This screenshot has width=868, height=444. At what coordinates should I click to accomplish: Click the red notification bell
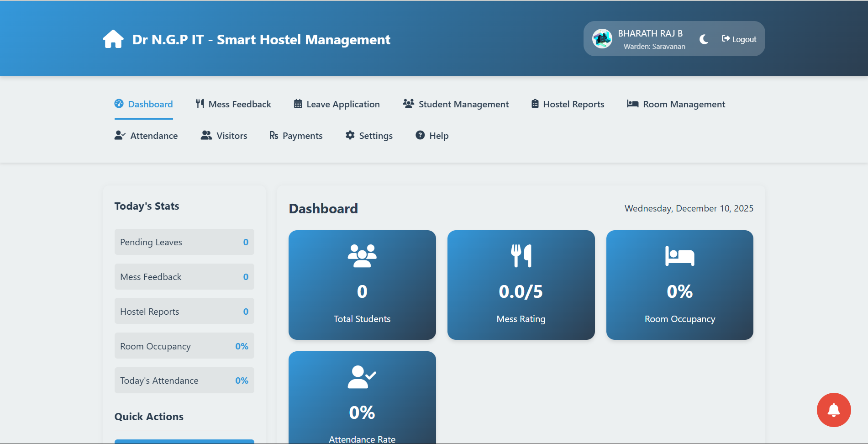[834, 410]
